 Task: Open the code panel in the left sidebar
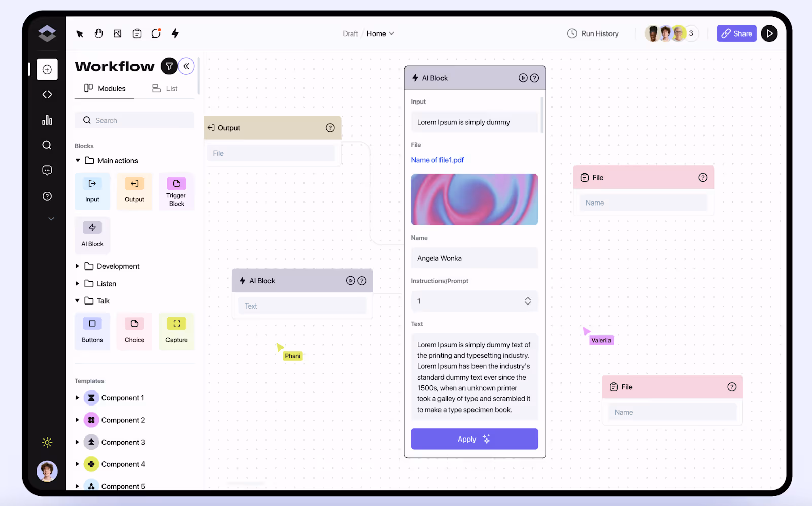pyautogui.click(x=47, y=94)
